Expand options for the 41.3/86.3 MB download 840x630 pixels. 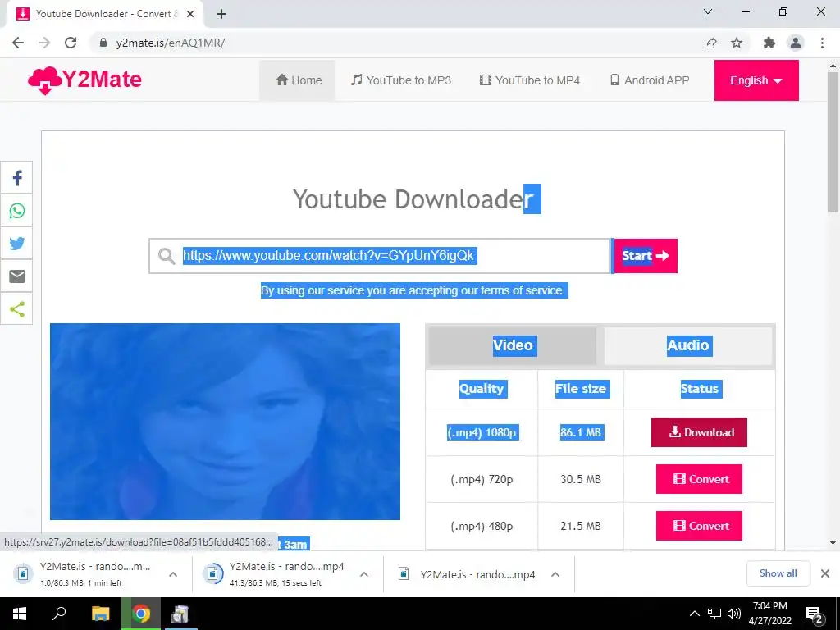363,574
